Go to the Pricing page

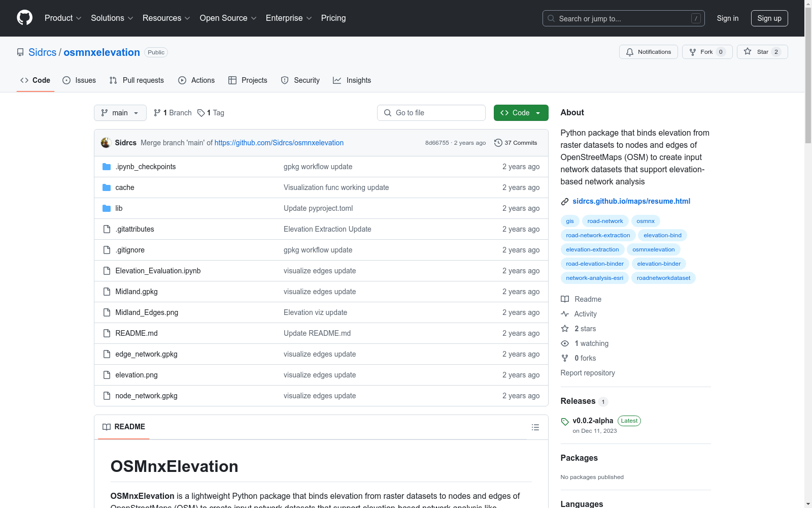[333, 18]
